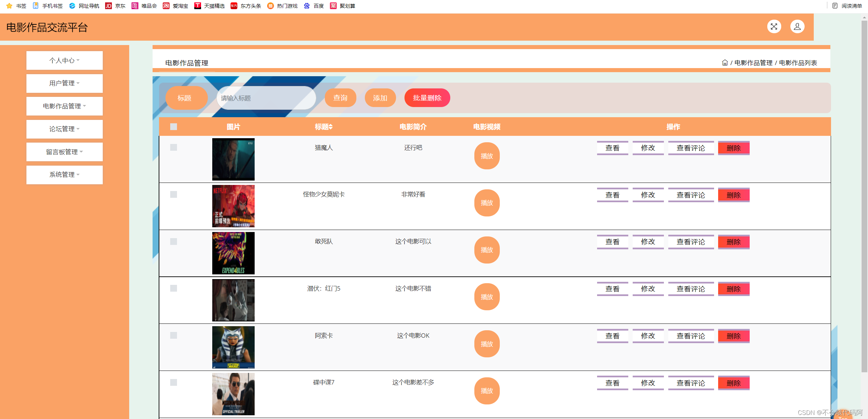
Task: Click the 请输入标题 search input field
Action: (266, 98)
